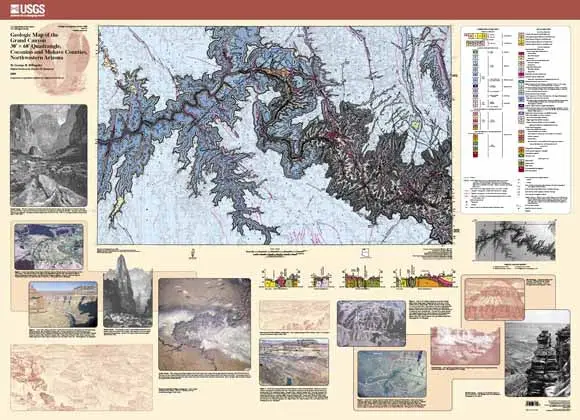This screenshot has width=580, height=420.
Task: Open the purple-toned aerial photo on the left
Action: (x=49, y=246)
